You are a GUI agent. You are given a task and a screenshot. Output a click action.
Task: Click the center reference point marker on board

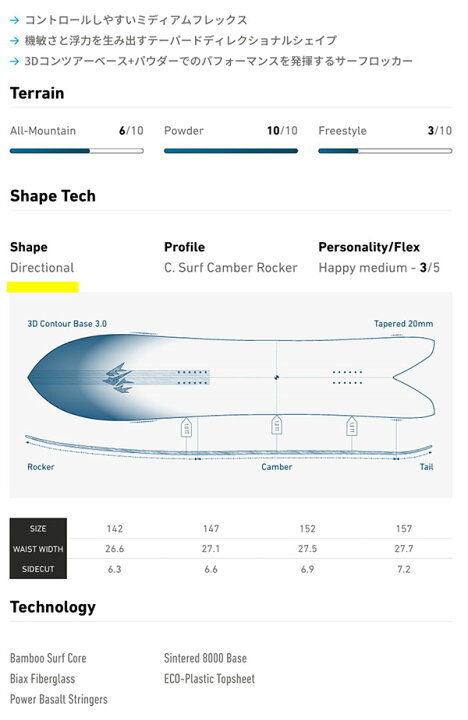[276, 377]
